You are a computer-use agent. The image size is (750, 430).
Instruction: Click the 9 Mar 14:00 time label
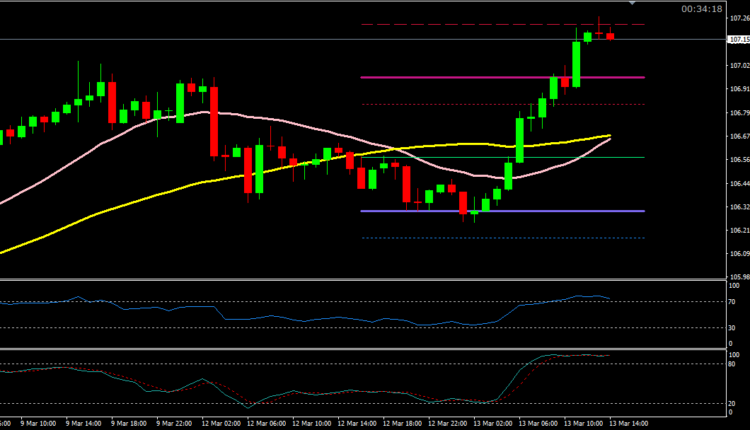[85, 423]
